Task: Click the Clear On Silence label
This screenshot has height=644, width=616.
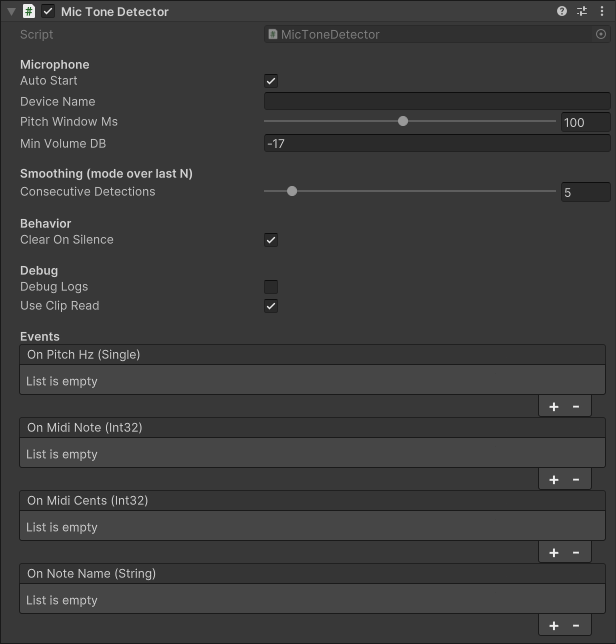Action: pyautogui.click(x=67, y=240)
